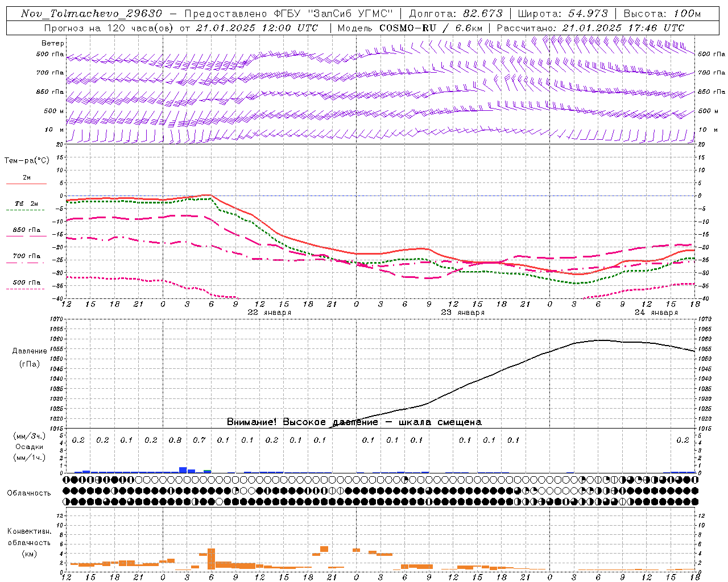Click the dashed line sample under Td 2м
The width and height of the screenshot is (728, 582).
[26, 210]
